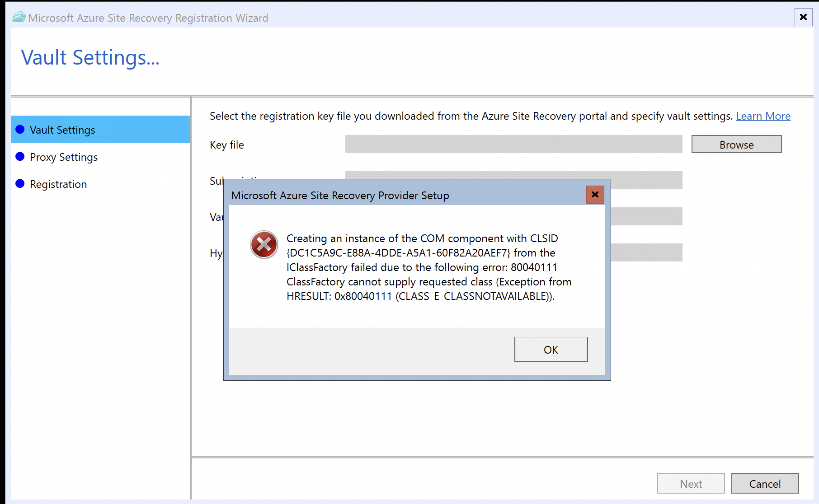Image resolution: width=819 pixels, height=504 pixels.
Task: Close the Registration Wizard window
Action: click(803, 17)
